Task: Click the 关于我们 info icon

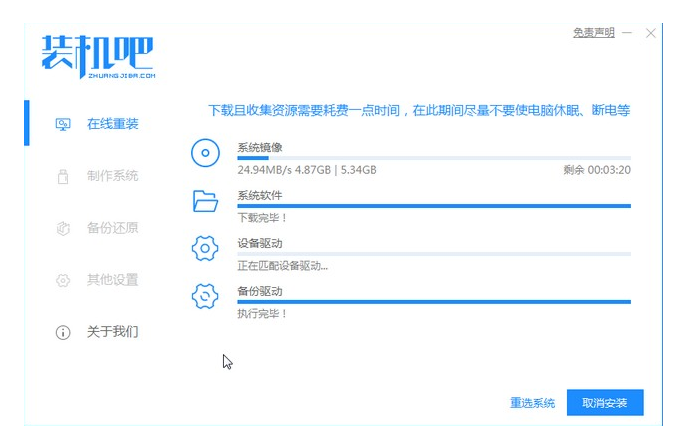Action: tap(62, 332)
